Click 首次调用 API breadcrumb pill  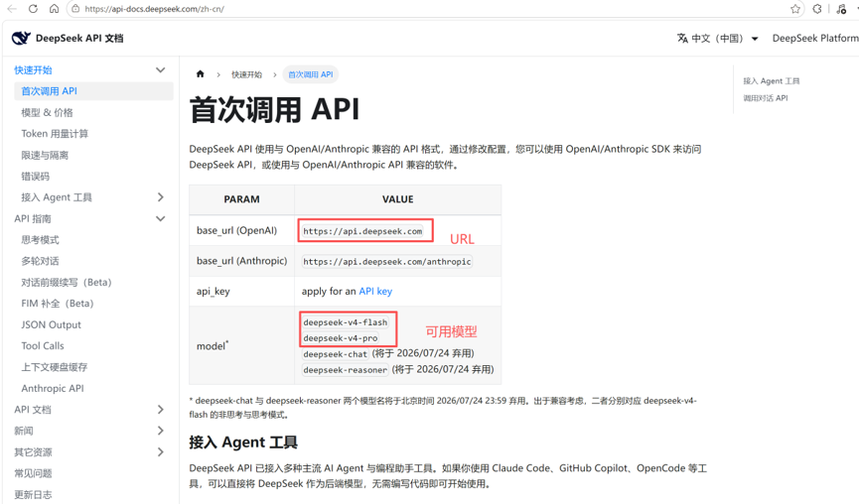point(311,74)
